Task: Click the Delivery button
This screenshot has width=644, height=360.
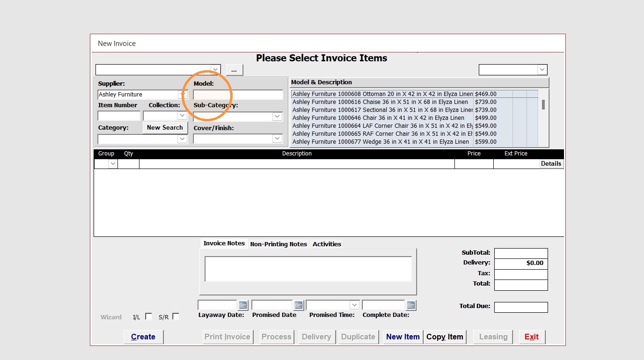Action: [316, 337]
